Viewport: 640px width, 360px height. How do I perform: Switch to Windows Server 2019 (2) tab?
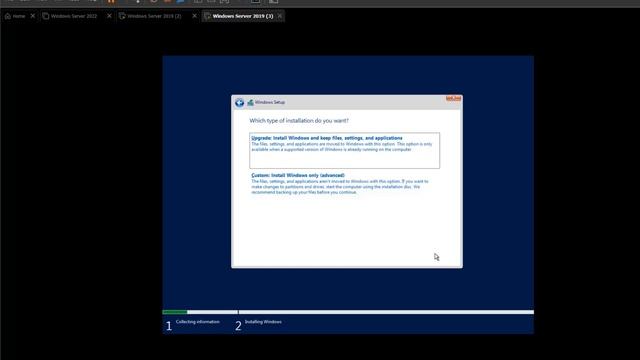click(154, 16)
